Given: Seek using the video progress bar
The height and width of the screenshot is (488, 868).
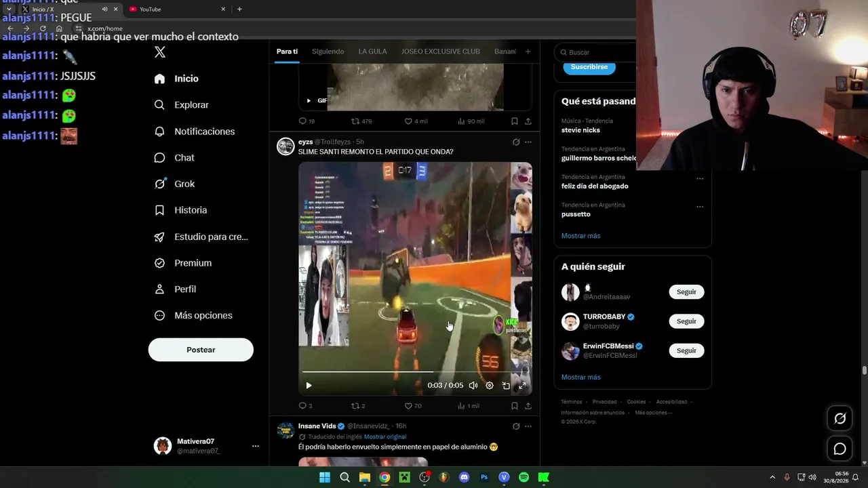Looking at the screenshot, I should click(415, 372).
